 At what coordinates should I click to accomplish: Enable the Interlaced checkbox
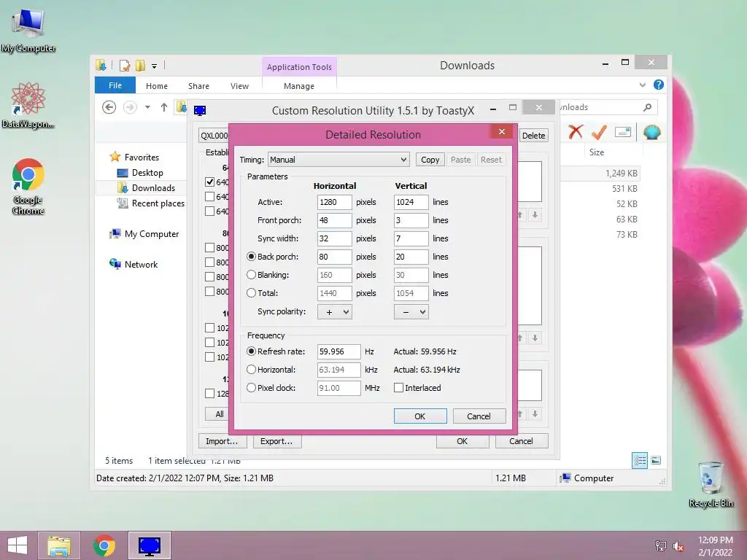(x=399, y=388)
